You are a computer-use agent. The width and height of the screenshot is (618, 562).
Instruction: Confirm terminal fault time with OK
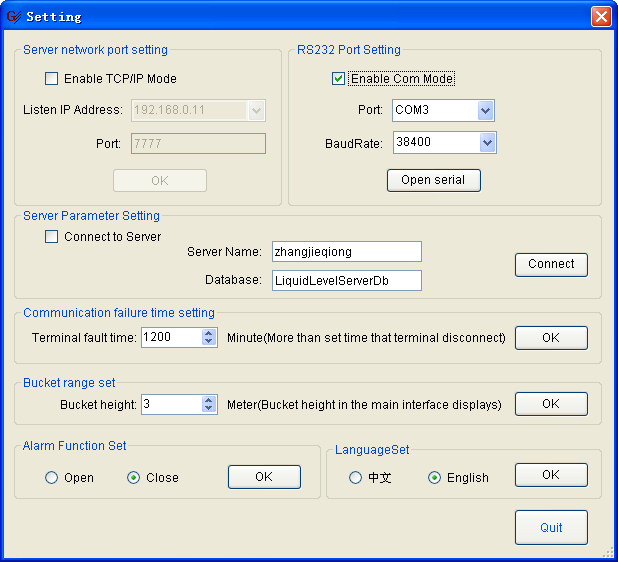551,338
